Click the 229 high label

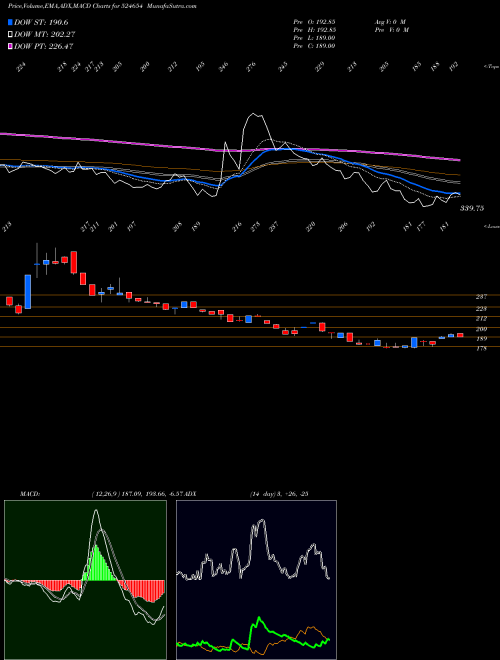click(x=320, y=67)
